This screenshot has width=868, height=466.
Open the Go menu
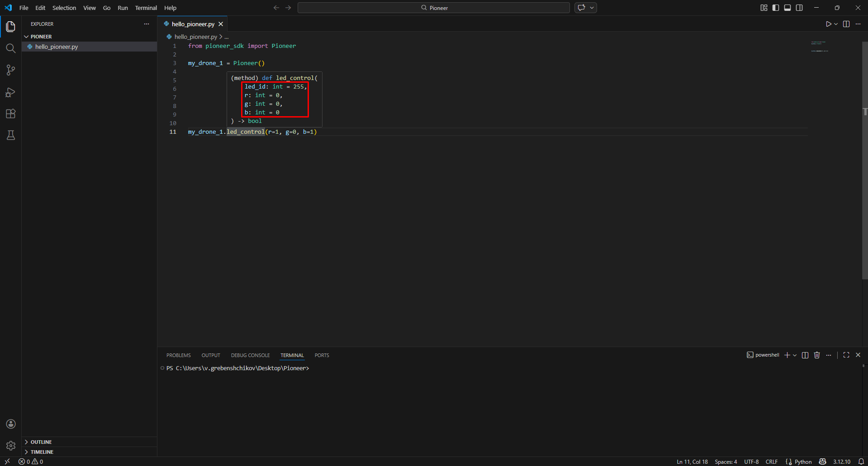click(107, 8)
